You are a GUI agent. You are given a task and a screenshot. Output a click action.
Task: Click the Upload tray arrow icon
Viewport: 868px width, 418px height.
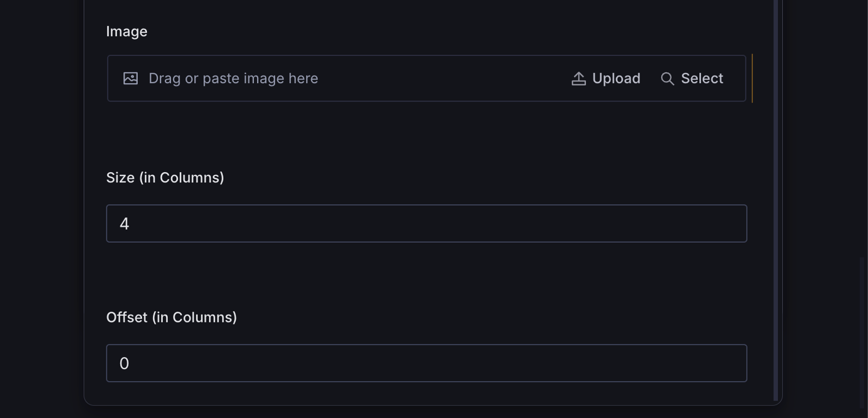[x=578, y=79]
